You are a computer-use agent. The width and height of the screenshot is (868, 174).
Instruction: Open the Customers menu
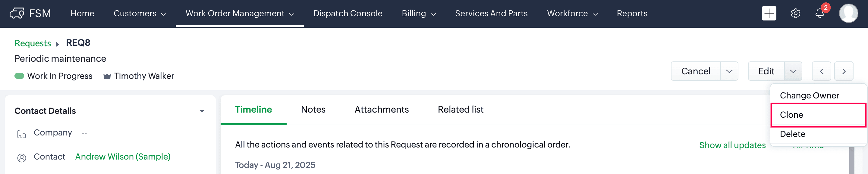140,14
